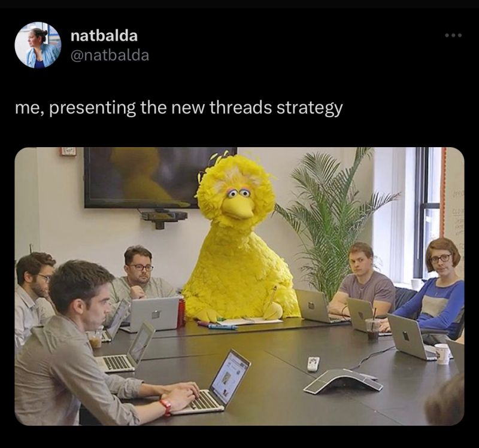Click the conference speakerphone on the table
This screenshot has width=479, height=448.
pos(343,381)
